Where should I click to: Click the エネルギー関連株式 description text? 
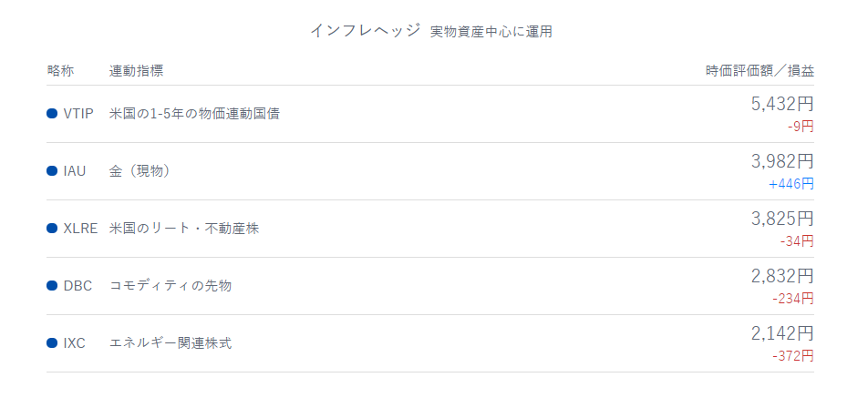(170, 343)
